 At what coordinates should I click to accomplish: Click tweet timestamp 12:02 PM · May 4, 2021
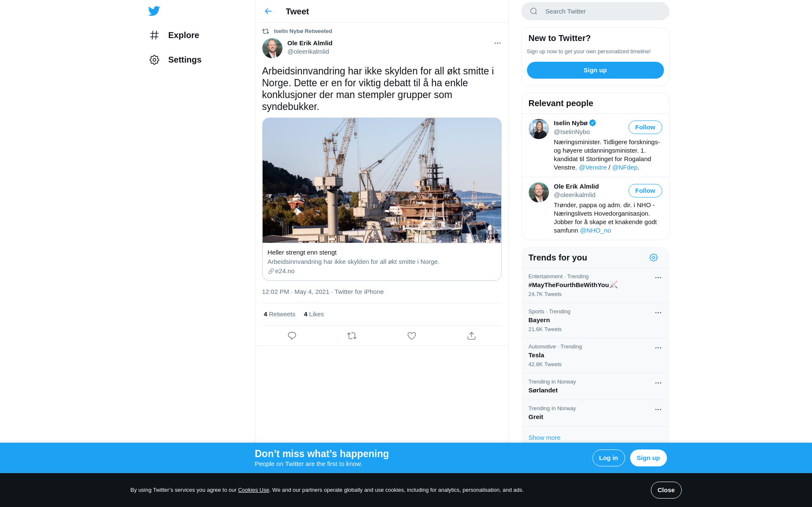coord(295,292)
